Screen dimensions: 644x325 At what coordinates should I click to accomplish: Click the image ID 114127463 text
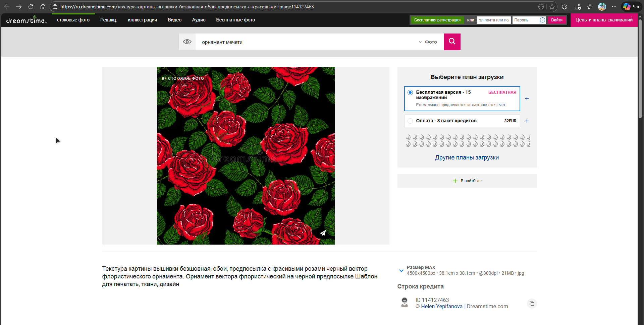pos(432,300)
